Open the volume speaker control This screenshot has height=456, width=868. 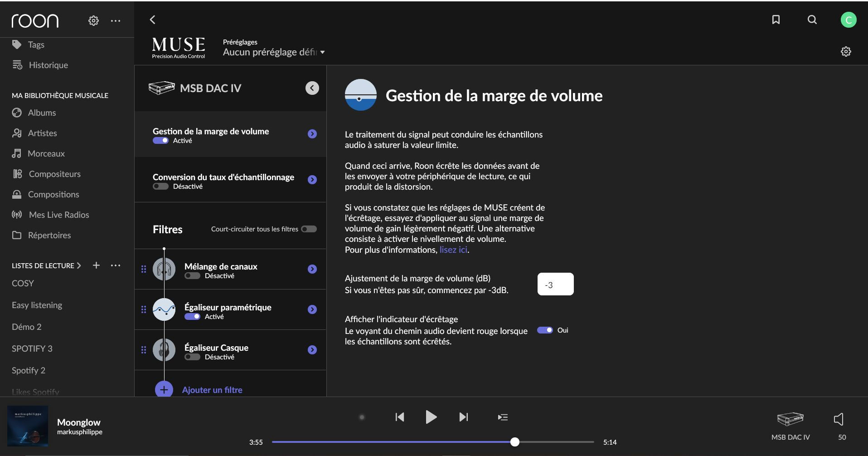(839, 419)
